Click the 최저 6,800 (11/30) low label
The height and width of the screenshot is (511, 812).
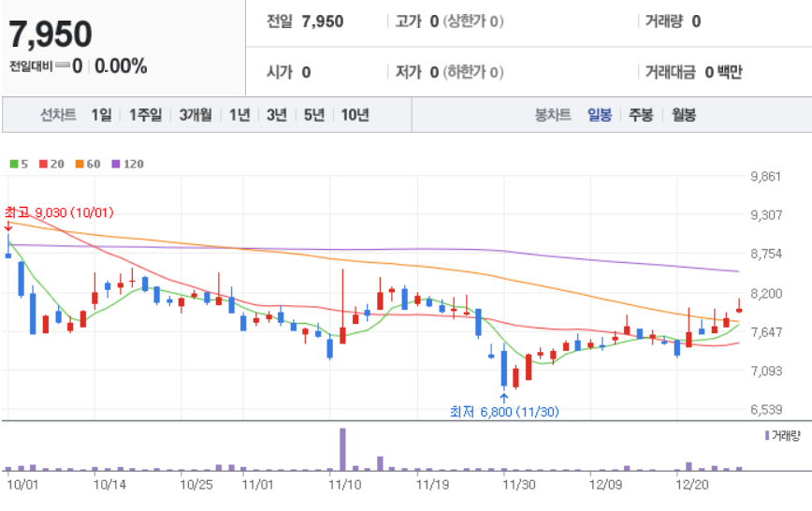504,412
